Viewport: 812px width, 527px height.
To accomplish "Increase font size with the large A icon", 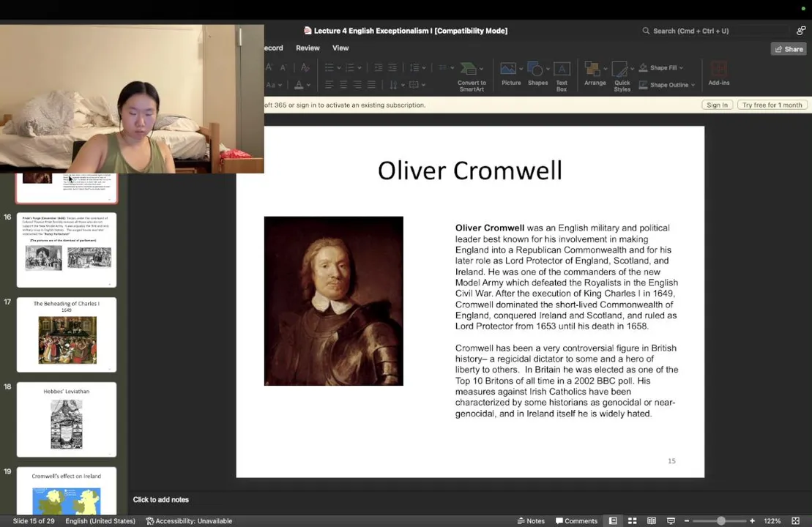I will (x=269, y=67).
